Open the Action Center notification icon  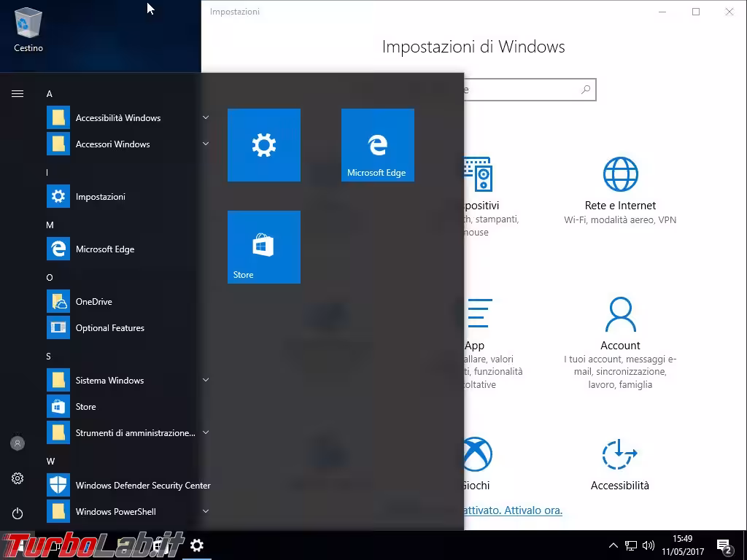pyautogui.click(x=724, y=545)
